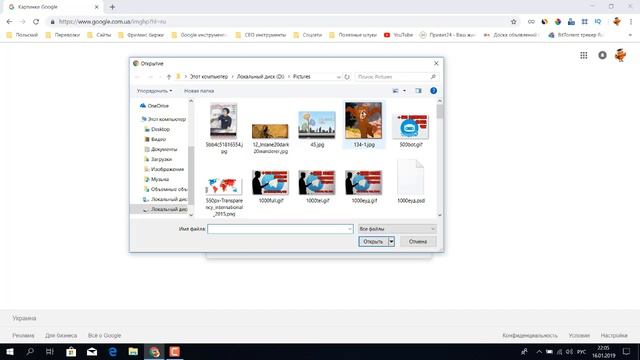The image size is (640, 360).
Task: Bookmark this page with the star icon
Action: pos(513,22)
